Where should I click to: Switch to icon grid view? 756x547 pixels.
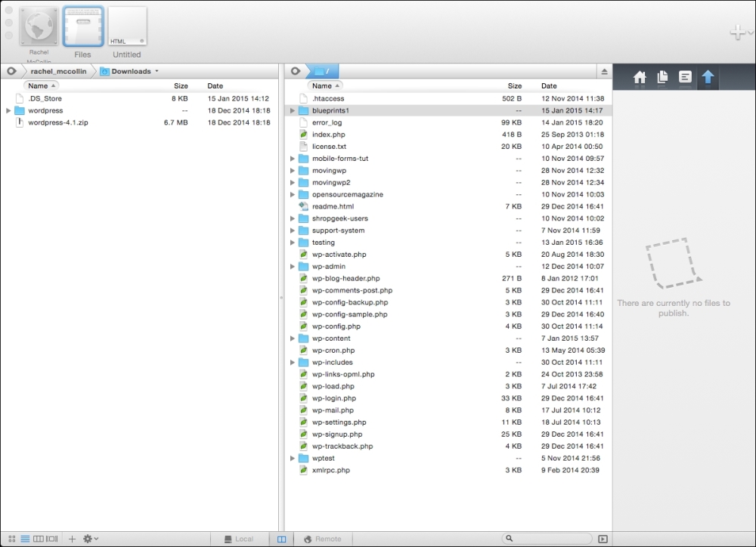pos(11,539)
